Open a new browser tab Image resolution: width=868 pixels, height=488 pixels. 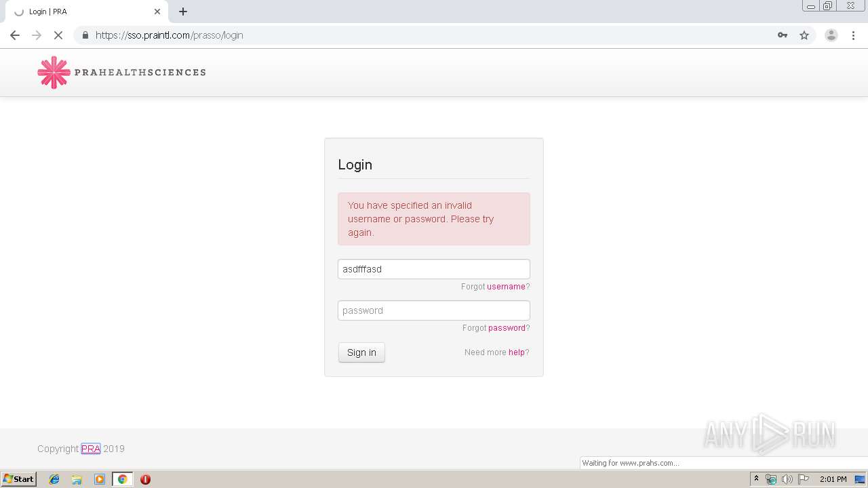[x=183, y=12]
